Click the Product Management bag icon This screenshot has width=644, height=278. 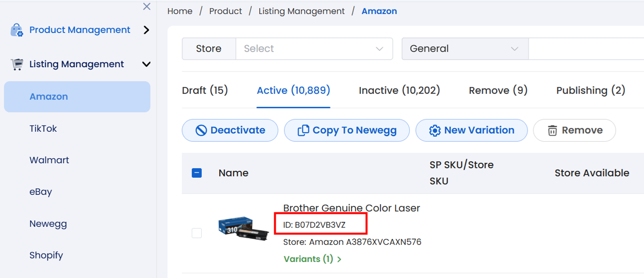(17, 30)
